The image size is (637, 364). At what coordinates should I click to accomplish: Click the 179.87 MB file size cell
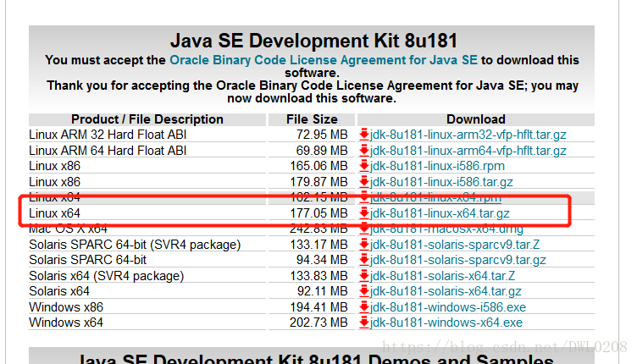(x=318, y=182)
